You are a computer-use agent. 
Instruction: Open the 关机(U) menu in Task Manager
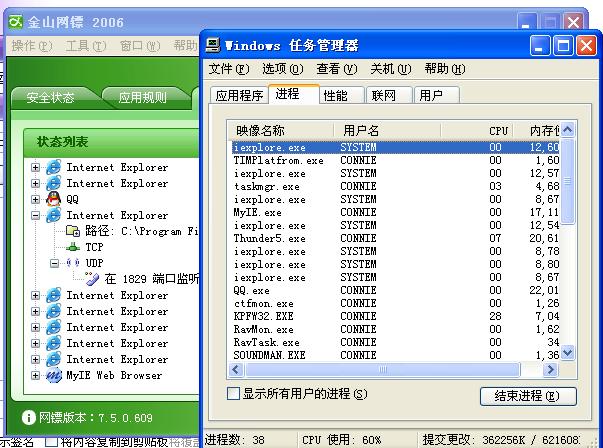391,69
